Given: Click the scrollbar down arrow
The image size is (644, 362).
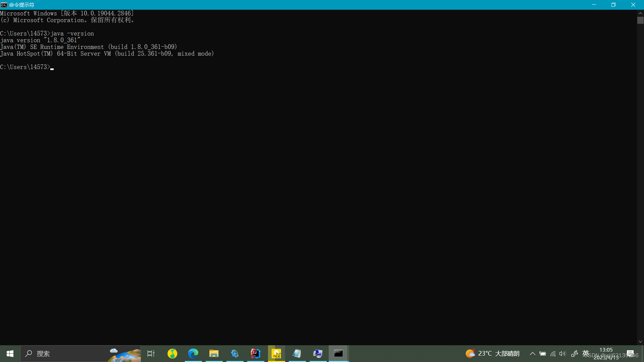Looking at the screenshot, I should pos(640,342).
